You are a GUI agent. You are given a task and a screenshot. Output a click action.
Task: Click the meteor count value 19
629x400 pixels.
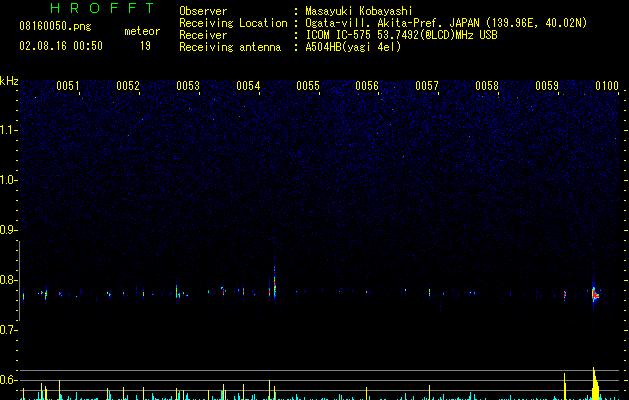tap(145, 46)
